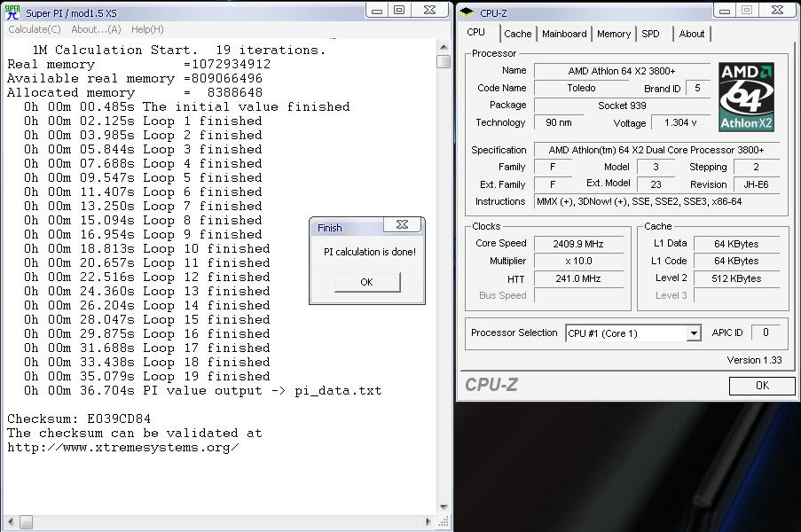
Task: Click the Instructions field listing MMX, SSE
Action: [x=656, y=201]
